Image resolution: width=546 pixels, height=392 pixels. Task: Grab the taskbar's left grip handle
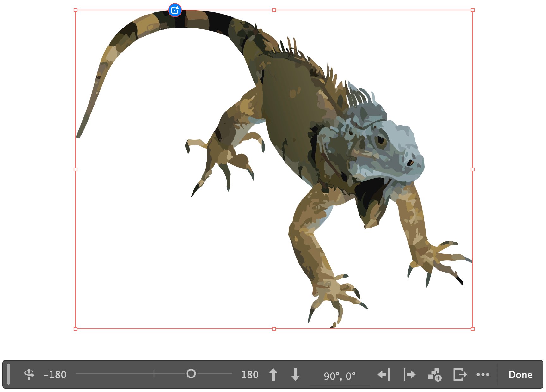tap(9, 374)
